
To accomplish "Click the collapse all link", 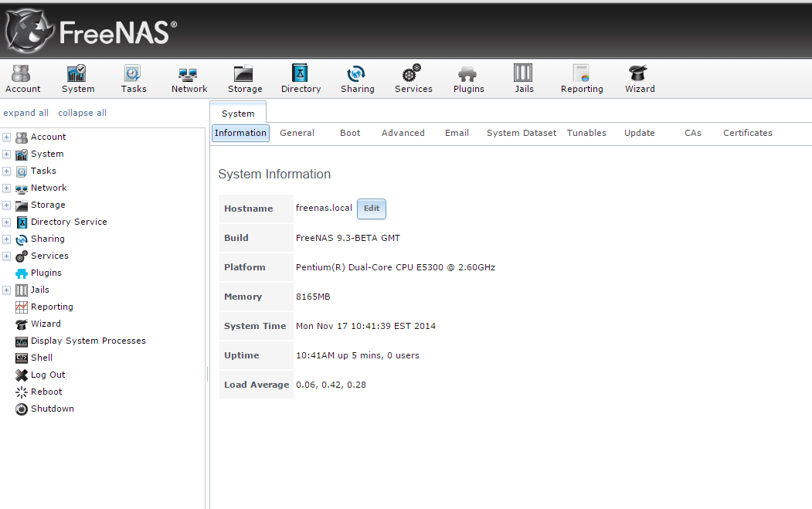I will point(83,113).
